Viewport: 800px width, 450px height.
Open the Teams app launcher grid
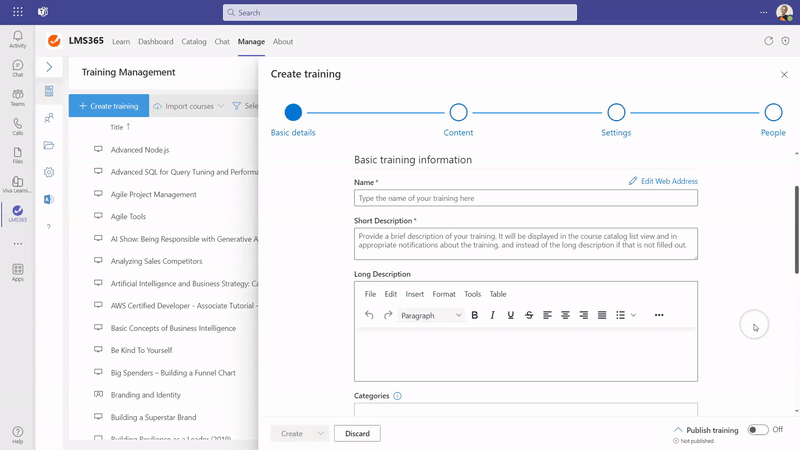(x=18, y=12)
